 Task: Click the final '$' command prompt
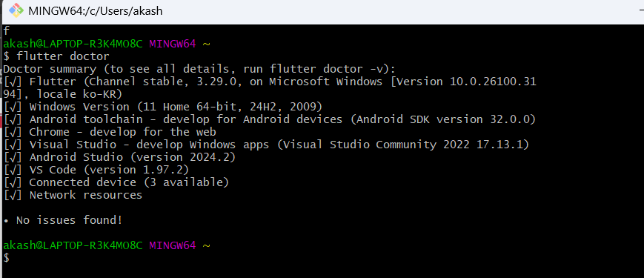6,258
